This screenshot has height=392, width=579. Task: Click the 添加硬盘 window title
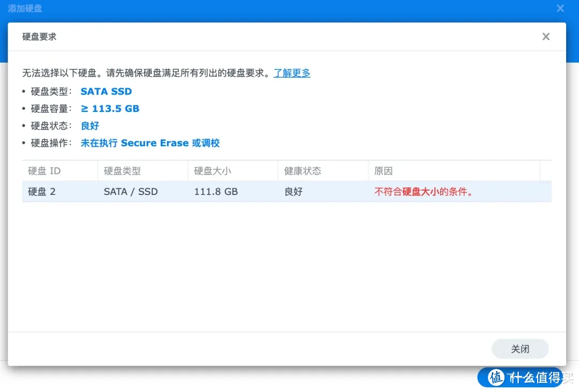coord(25,8)
